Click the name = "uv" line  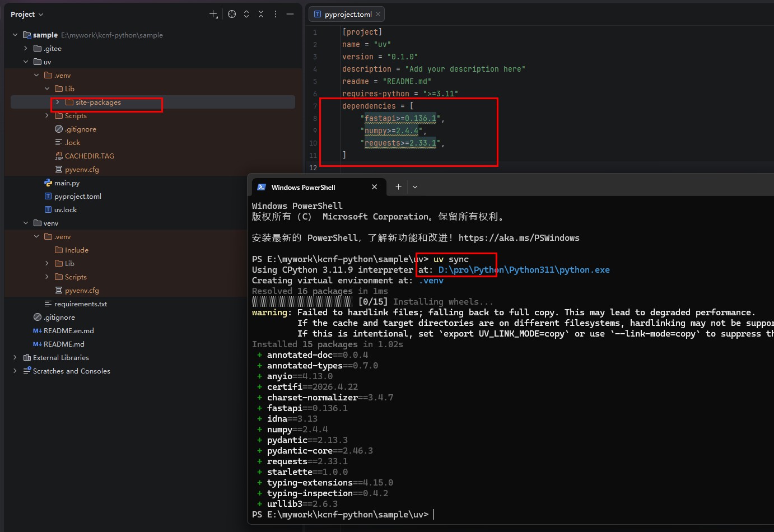367,44
